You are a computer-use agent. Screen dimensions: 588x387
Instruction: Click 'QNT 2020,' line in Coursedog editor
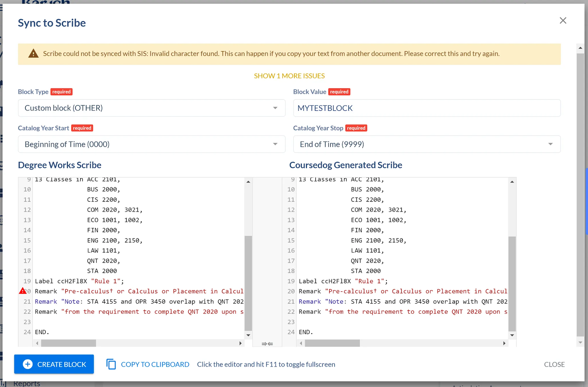click(x=367, y=261)
